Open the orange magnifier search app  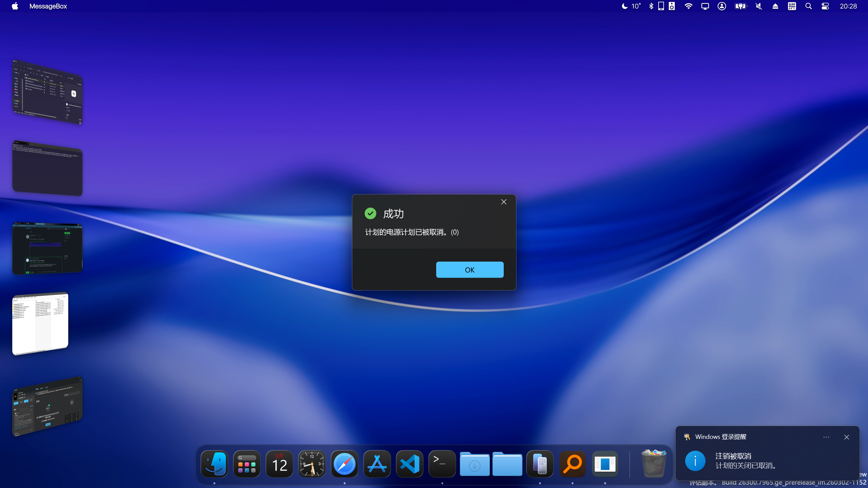[x=573, y=464]
